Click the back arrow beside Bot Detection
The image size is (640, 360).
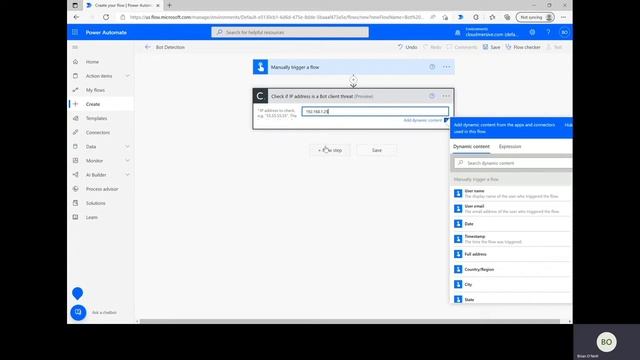pos(148,47)
